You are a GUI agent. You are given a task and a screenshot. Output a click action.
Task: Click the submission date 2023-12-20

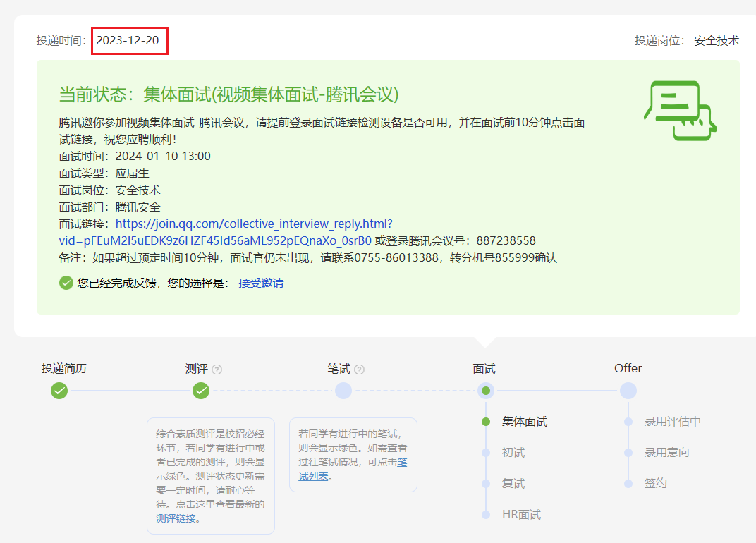[x=127, y=40]
